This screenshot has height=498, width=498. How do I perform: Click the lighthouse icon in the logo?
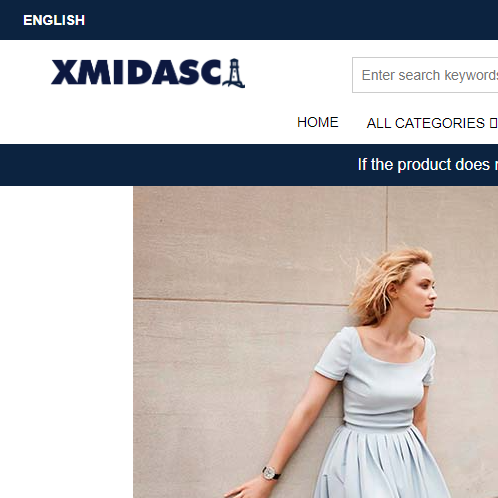pyautogui.click(x=234, y=73)
